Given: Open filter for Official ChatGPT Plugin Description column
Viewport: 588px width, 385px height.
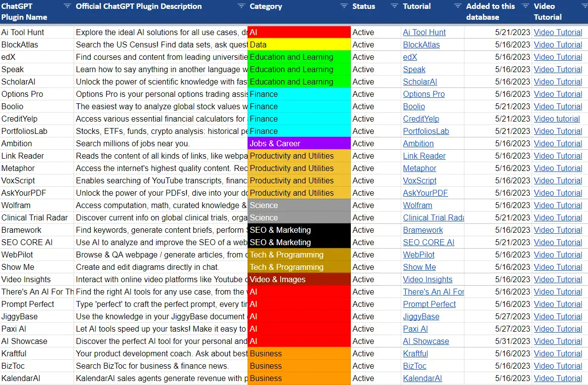Looking at the screenshot, I should pyautogui.click(x=241, y=6).
